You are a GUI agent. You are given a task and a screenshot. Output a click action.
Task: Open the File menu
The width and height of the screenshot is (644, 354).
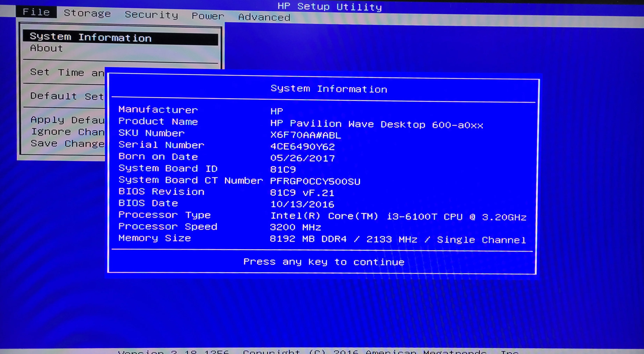[x=36, y=12]
